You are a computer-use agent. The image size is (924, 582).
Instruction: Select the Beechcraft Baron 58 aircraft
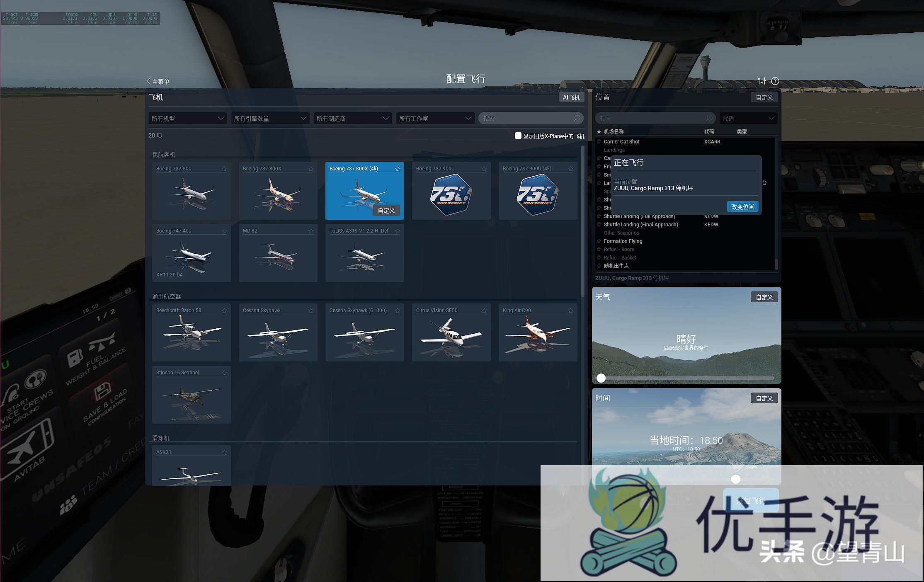tap(192, 332)
